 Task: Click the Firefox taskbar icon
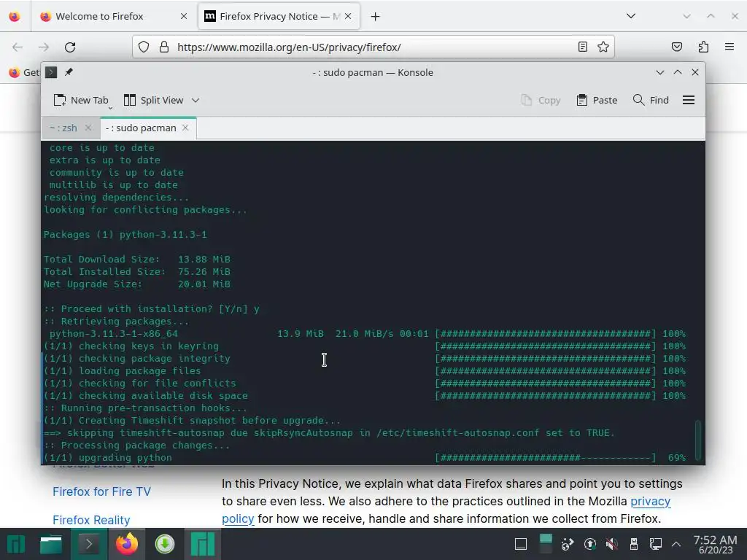(127, 544)
